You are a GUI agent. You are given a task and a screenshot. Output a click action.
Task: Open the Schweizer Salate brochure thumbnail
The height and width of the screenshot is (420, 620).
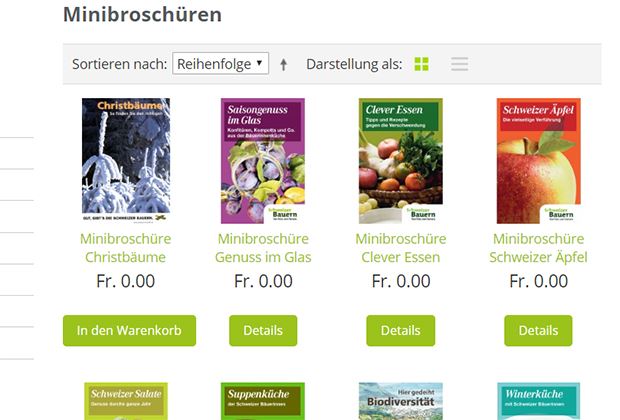pyautogui.click(x=126, y=401)
